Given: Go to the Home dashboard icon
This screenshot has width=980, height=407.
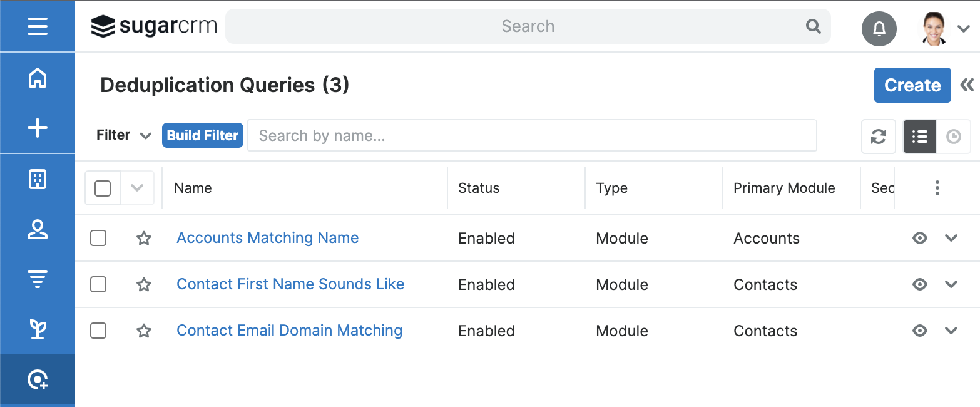Looking at the screenshot, I should coord(38,78).
